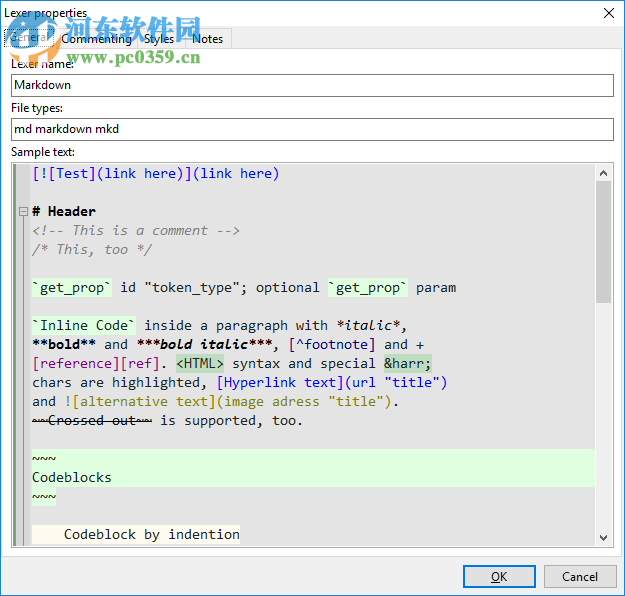Close the Lexer properties dialog
This screenshot has width=625, height=596.
coord(609,13)
